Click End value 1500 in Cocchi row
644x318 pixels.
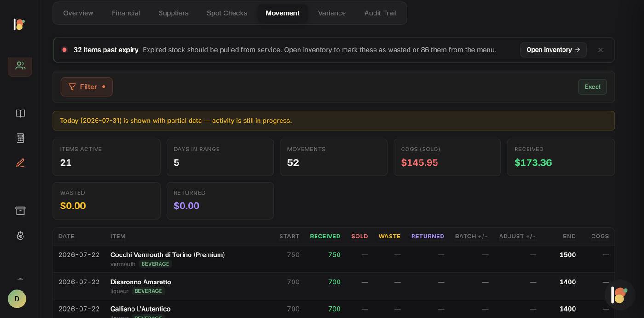(568, 255)
